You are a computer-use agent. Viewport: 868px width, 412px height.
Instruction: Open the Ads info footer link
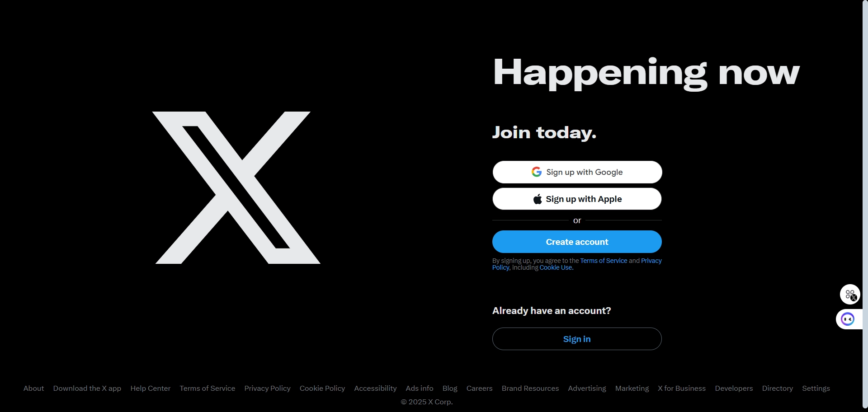[420, 388]
